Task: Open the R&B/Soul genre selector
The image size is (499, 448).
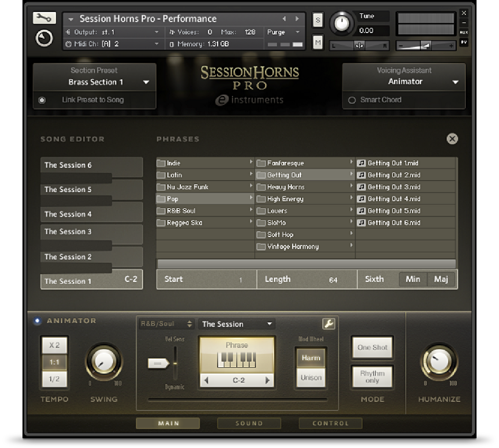Action: point(166,324)
